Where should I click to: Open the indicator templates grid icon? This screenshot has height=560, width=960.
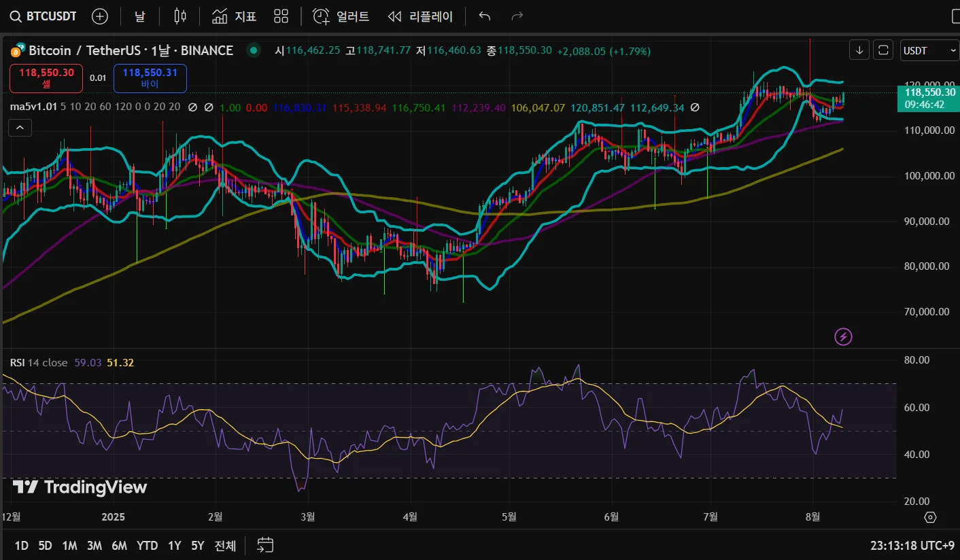point(281,16)
